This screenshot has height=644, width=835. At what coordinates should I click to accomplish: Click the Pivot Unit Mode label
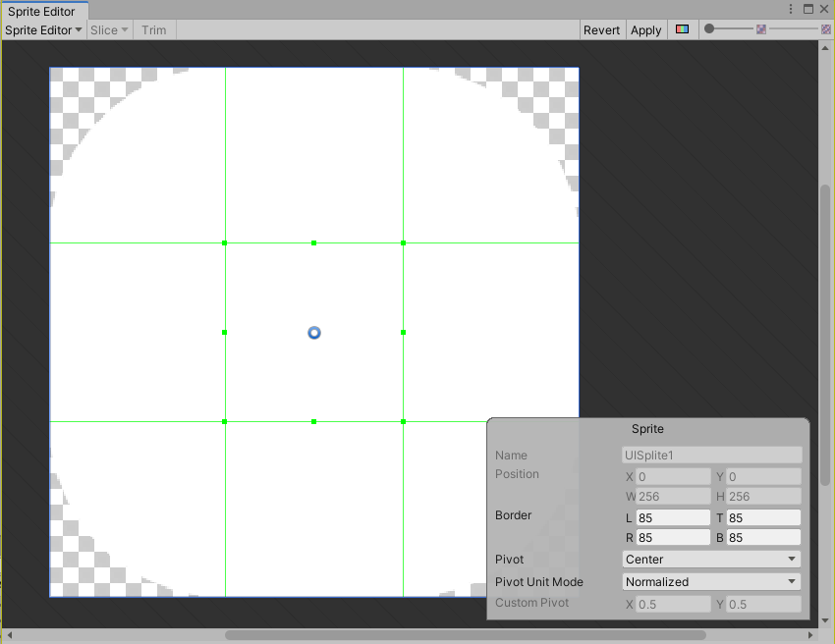539,582
